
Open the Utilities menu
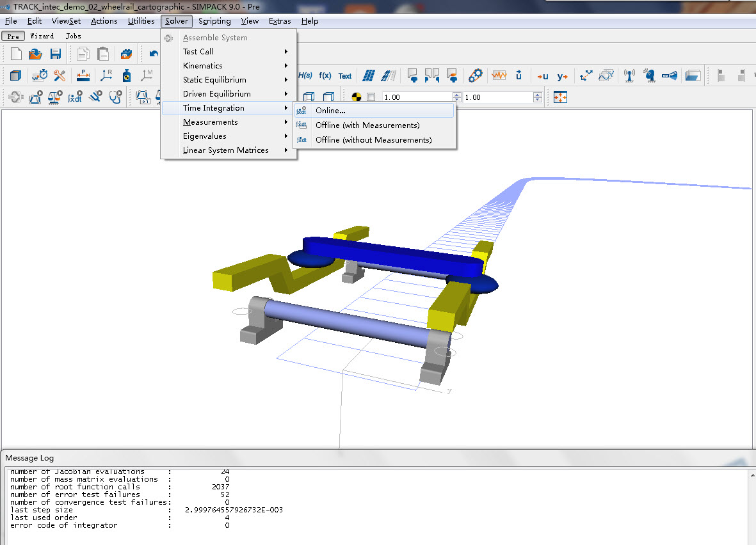[141, 21]
